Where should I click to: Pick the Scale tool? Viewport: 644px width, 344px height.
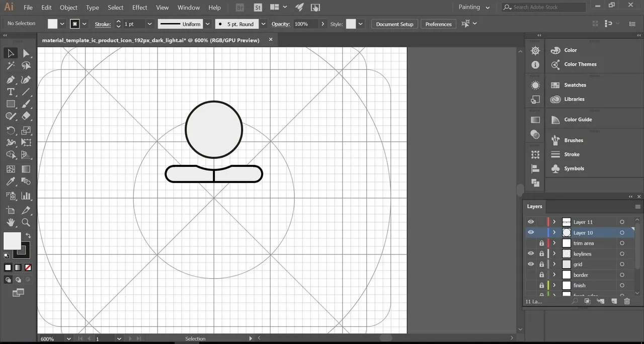(26, 130)
